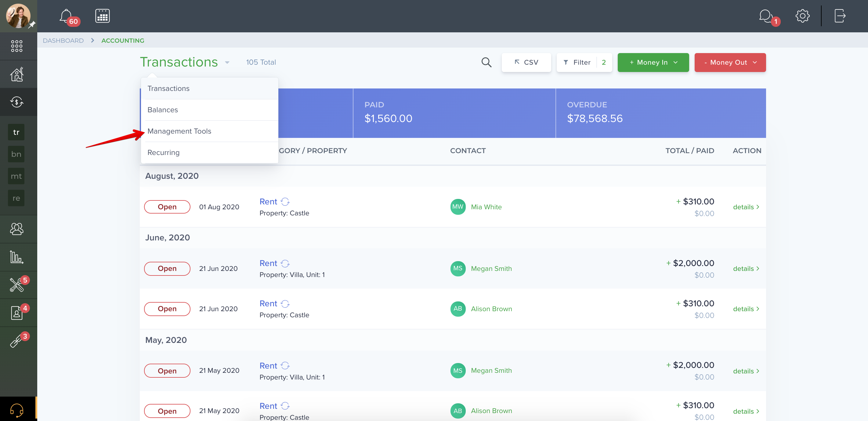Open details for 21 Jun 2020 Megan Smith
The image size is (868, 421).
pos(746,269)
